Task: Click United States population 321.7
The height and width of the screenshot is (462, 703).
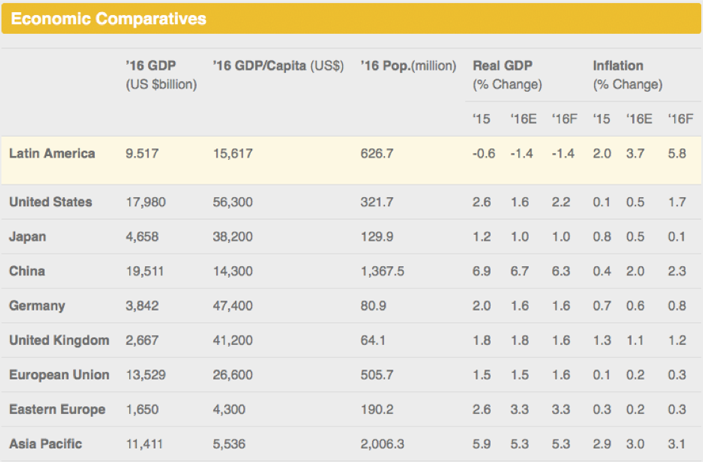Action: [377, 202]
